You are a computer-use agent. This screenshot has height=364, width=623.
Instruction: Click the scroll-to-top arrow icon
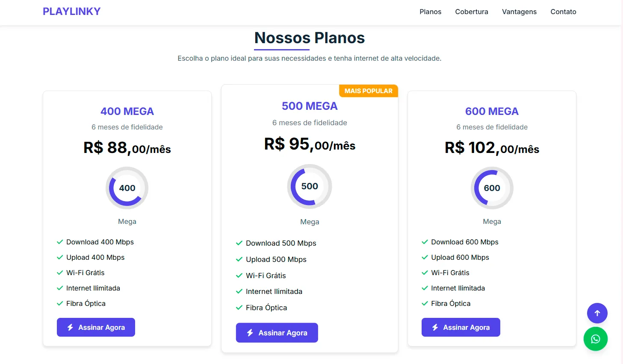597,313
